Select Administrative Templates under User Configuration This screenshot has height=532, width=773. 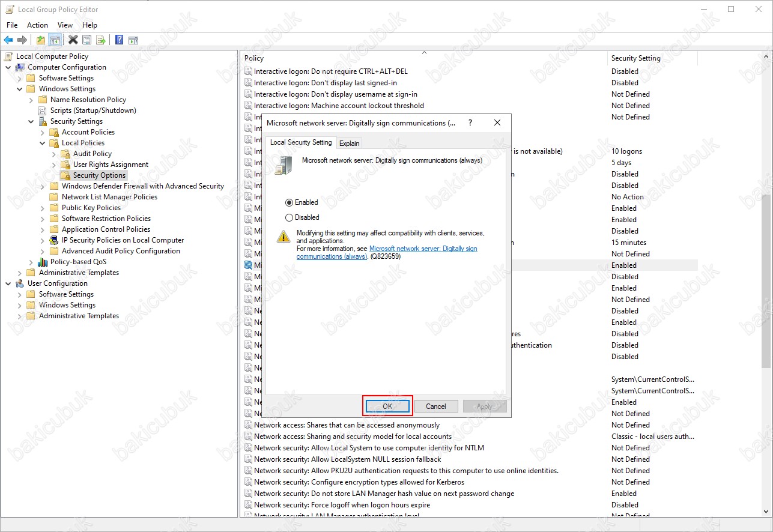79,316
